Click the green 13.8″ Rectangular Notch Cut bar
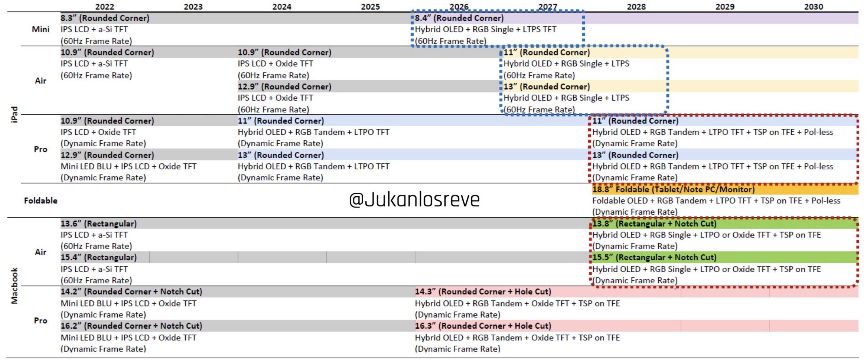868x361 pixels. pyautogui.click(x=654, y=223)
